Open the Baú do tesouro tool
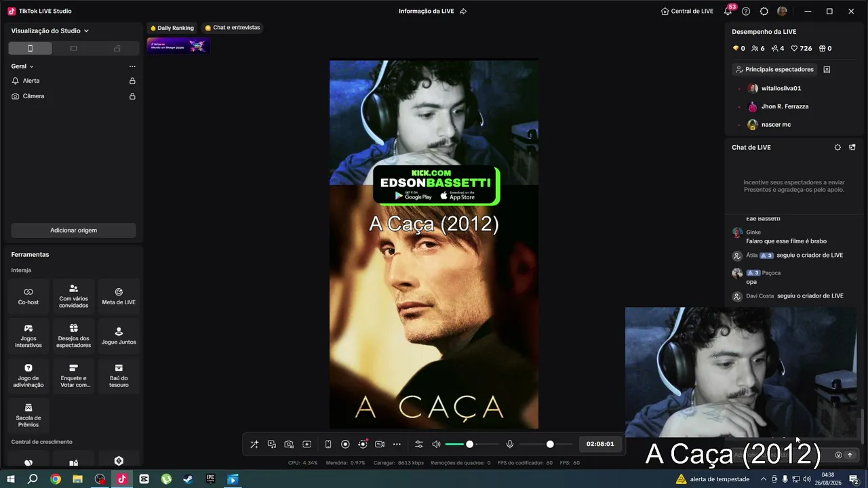Screen dimensions: 868x488 (x=119, y=375)
